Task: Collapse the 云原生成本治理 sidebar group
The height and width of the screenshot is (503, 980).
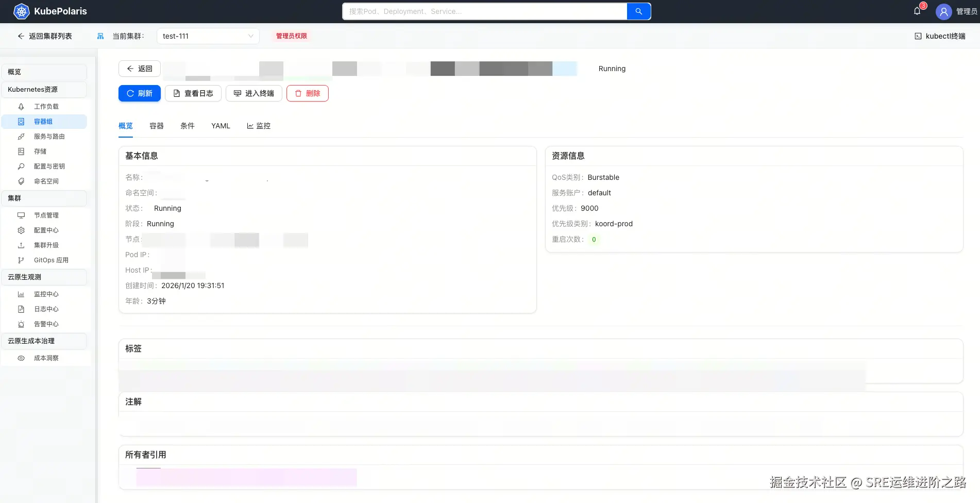Action: point(44,341)
